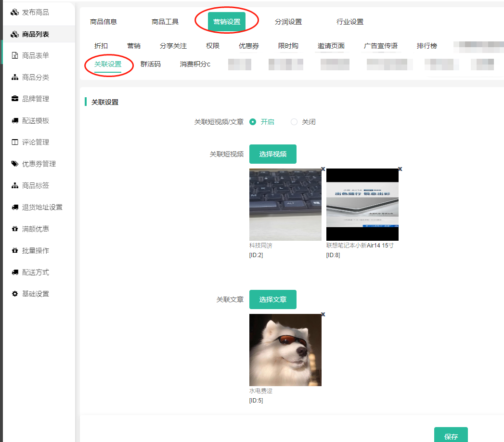Click the 选择文章 button
Screen dimensions: 504x442
[273, 299]
